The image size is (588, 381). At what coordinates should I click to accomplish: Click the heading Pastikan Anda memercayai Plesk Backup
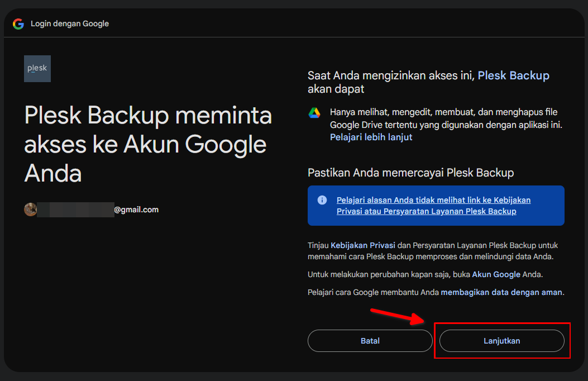[x=410, y=173]
